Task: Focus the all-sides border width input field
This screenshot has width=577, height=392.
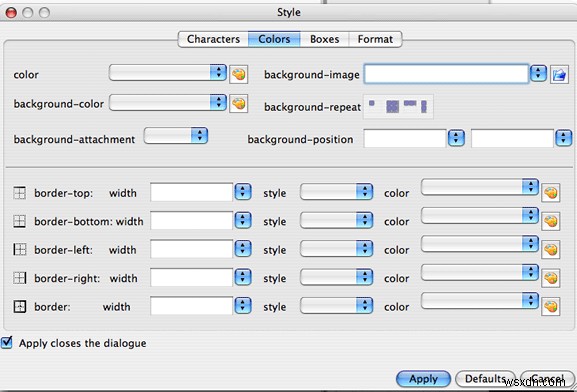Action: 191,306
